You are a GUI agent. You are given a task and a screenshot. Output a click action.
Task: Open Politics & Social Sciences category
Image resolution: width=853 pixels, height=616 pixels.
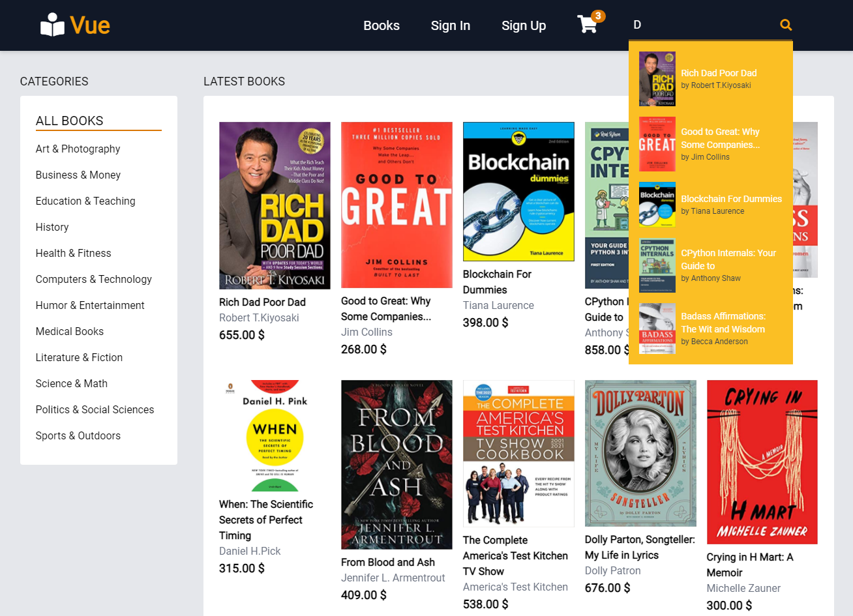[95, 409]
